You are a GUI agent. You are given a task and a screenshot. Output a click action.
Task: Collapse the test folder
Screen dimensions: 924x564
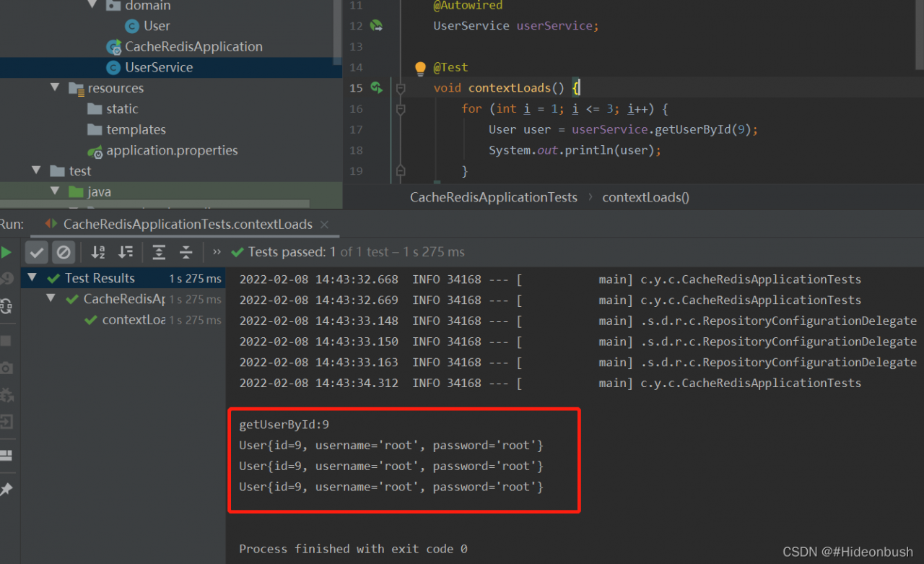[x=36, y=171]
